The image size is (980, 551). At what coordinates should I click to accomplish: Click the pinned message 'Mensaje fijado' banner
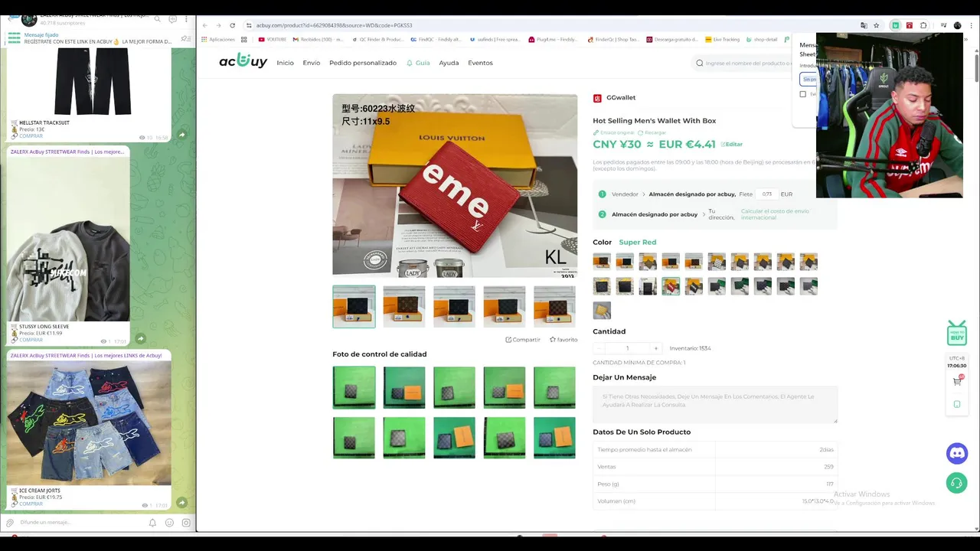[92, 38]
